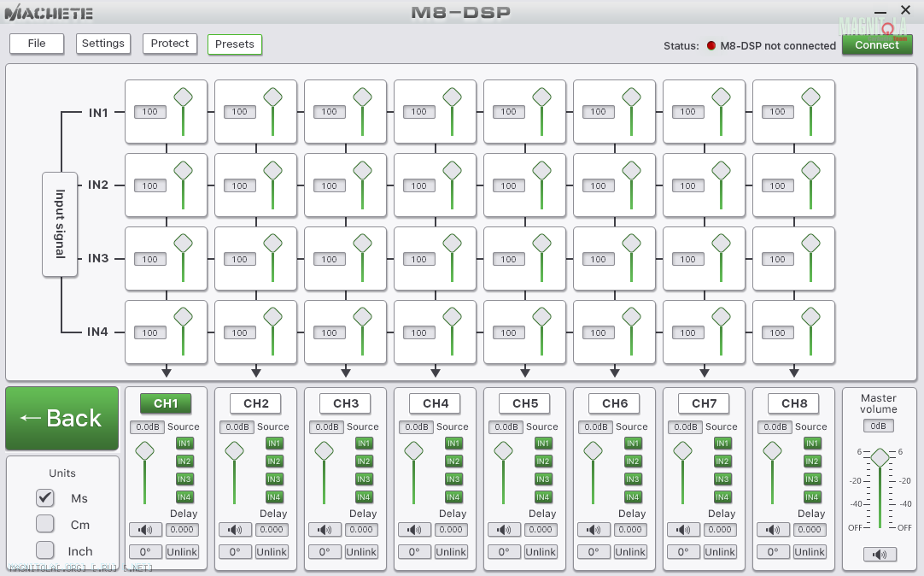The height and width of the screenshot is (576, 924).
Task: Unlink the CH4 channel
Action: pos(451,552)
